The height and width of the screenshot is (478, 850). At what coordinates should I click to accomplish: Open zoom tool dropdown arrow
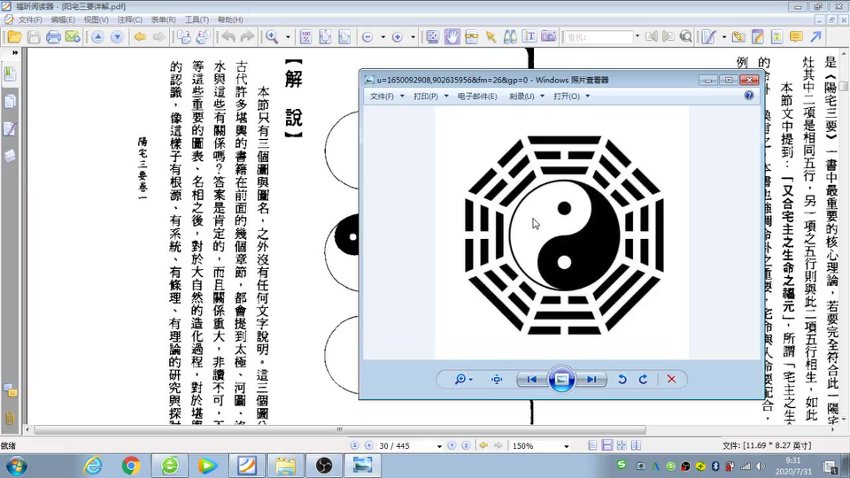(x=288, y=37)
